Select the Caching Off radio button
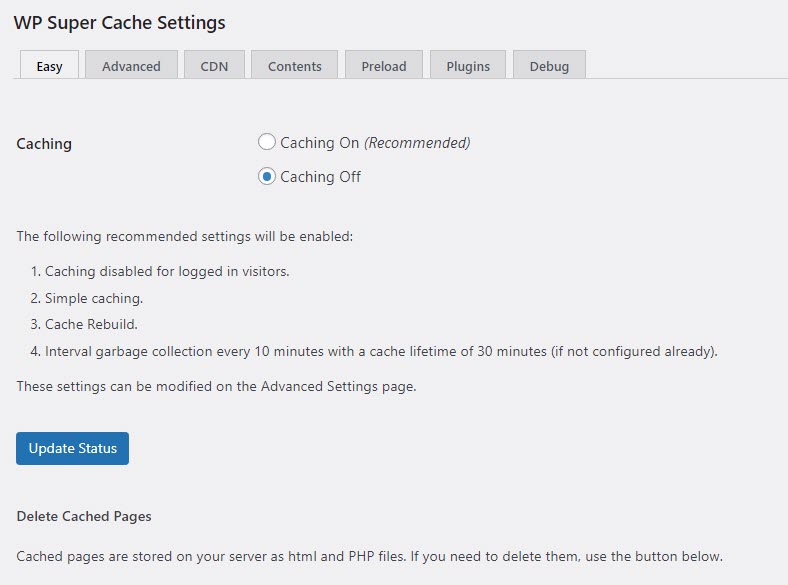 coord(267,176)
